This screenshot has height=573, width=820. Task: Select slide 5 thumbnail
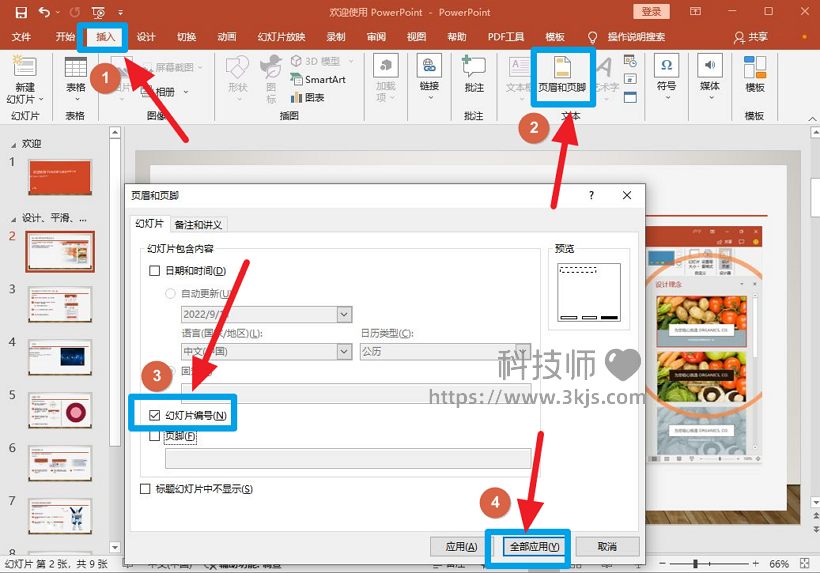pyautogui.click(x=60, y=411)
